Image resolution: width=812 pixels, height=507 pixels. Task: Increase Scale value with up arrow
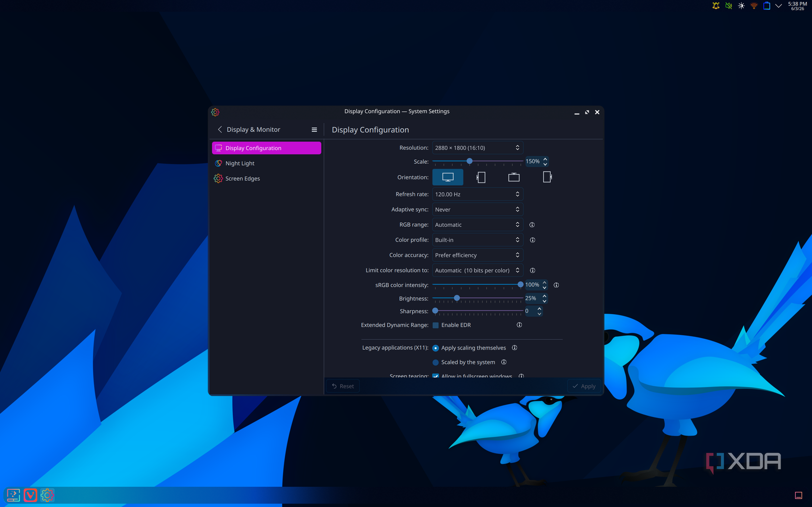[545, 159]
